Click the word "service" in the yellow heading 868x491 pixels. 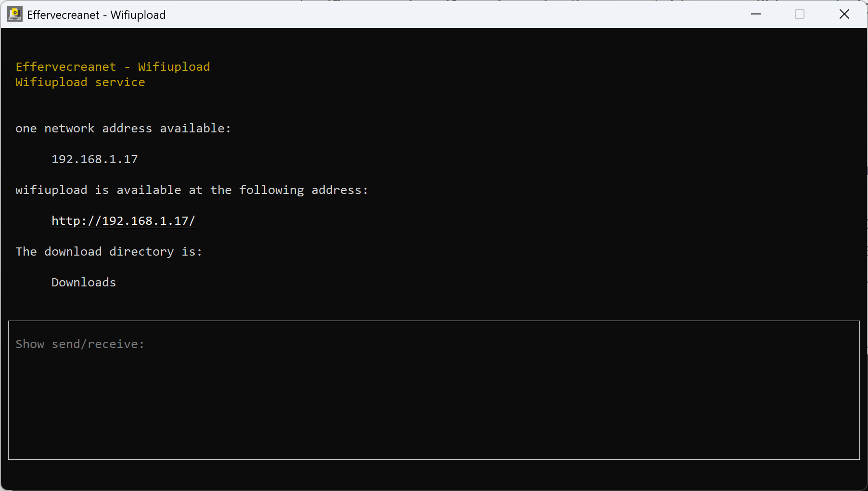120,82
